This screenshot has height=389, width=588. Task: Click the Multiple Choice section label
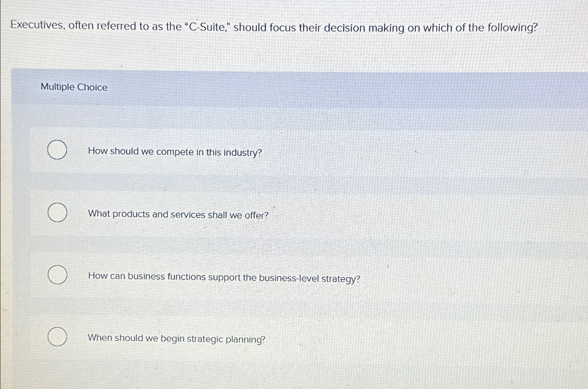pyautogui.click(x=74, y=87)
